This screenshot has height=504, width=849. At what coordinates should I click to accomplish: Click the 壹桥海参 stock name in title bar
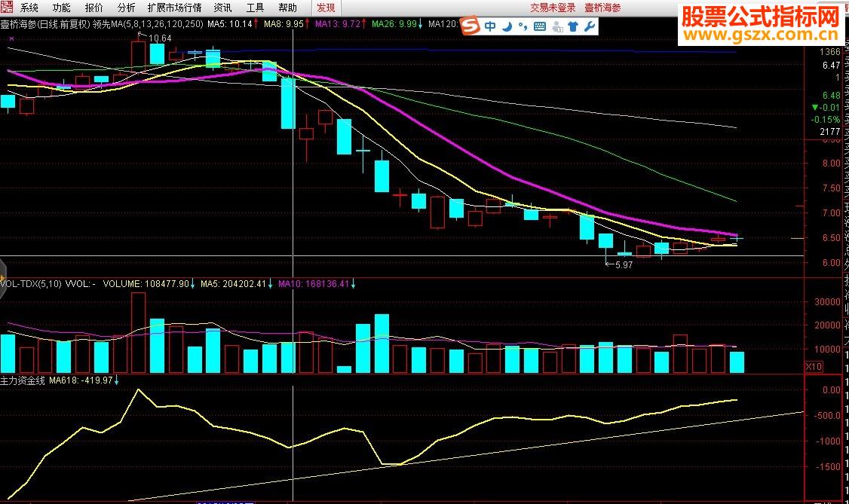pos(602,8)
